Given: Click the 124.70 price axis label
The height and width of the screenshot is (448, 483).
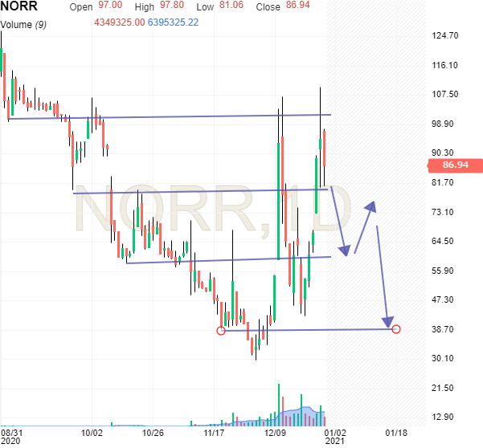Looking at the screenshot, I should click(x=444, y=36).
